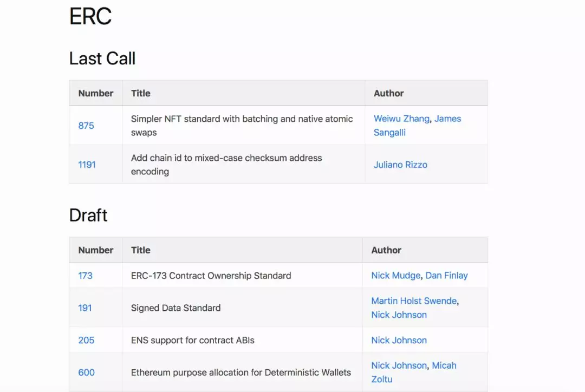This screenshot has height=392, width=585.
Task: Select 'Signed Data Standard' title text
Action: tap(175, 308)
